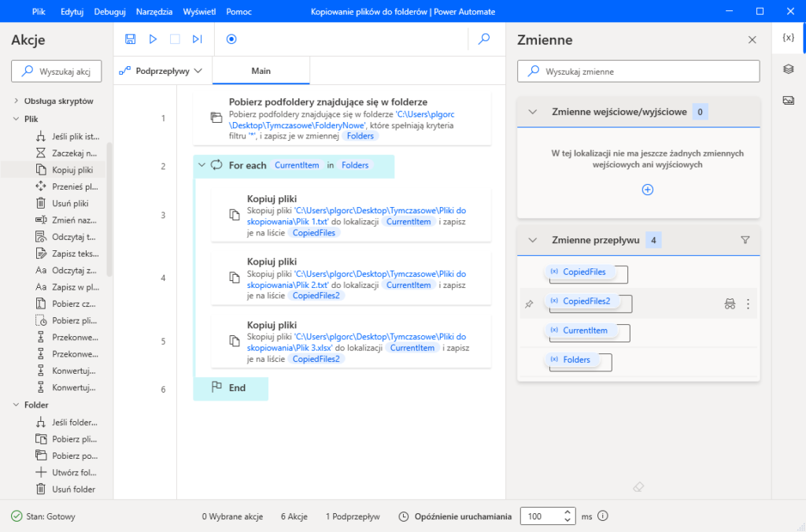This screenshot has width=806, height=532.
Task: Add new input/output variable plus icon
Action: tap(647, 190)
